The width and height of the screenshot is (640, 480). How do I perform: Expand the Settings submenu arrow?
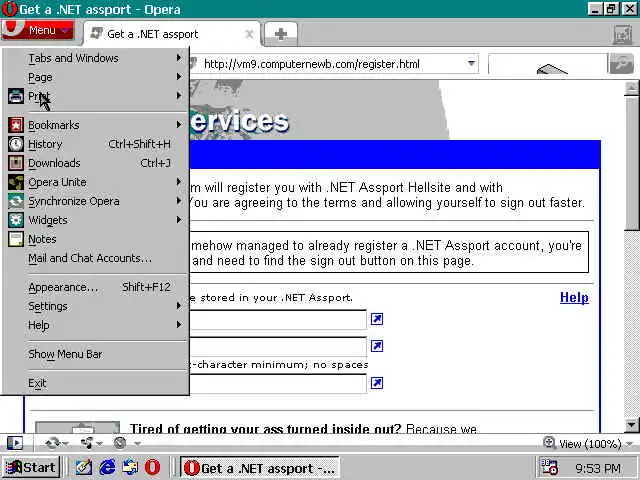[x=179, y=306]
